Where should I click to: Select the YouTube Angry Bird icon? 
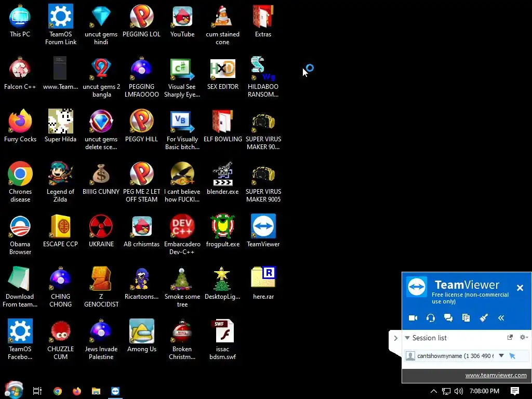182,21
